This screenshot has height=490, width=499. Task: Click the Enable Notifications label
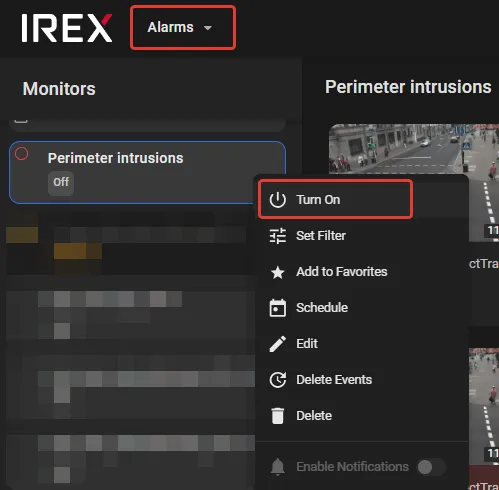pos(352,467)
